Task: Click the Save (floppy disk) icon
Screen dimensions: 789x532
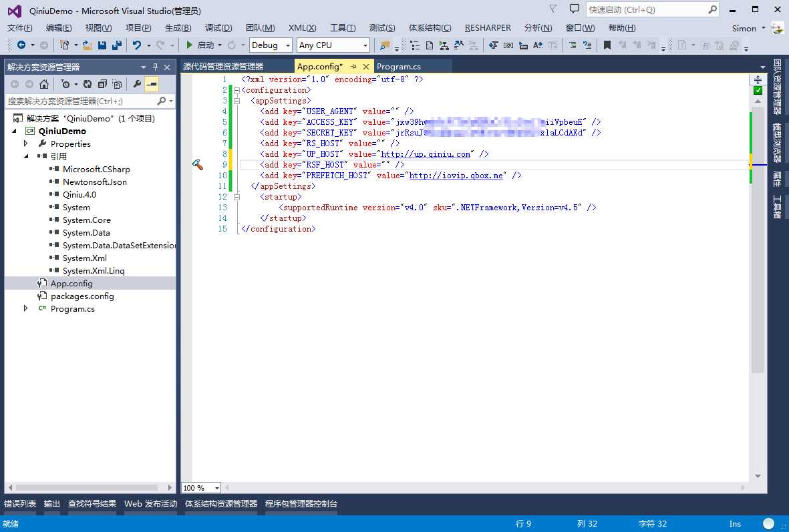Action: pyautogui.click(x=102, y=45)
